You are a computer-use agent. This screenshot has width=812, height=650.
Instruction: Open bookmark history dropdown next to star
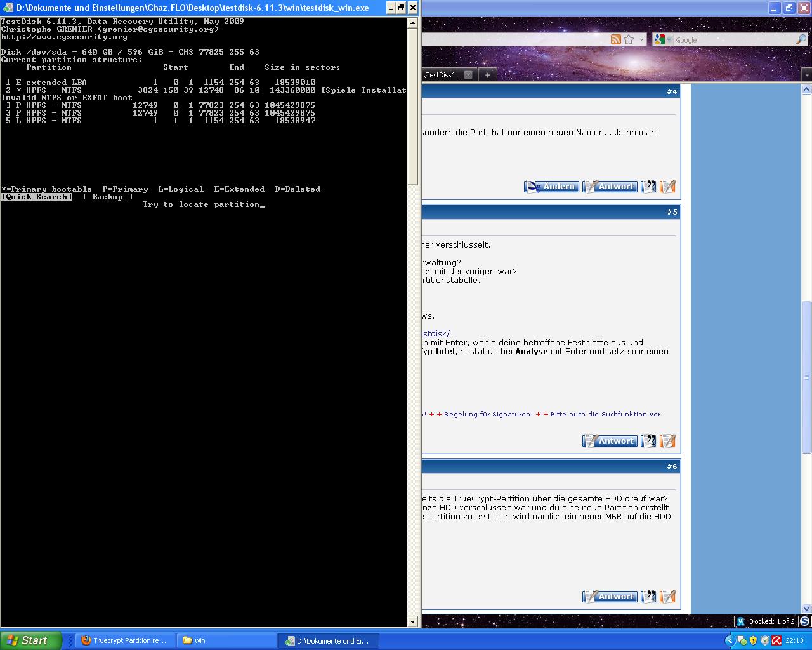641,40
